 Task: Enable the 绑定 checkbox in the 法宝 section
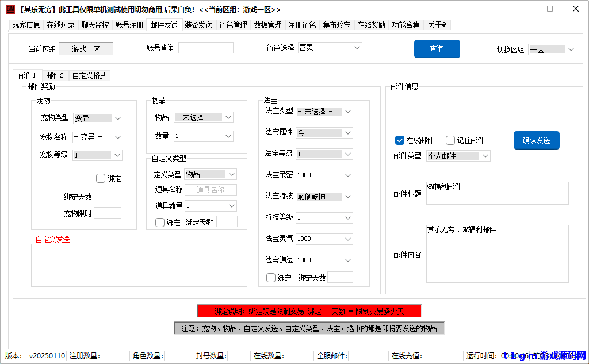point(269,277)
